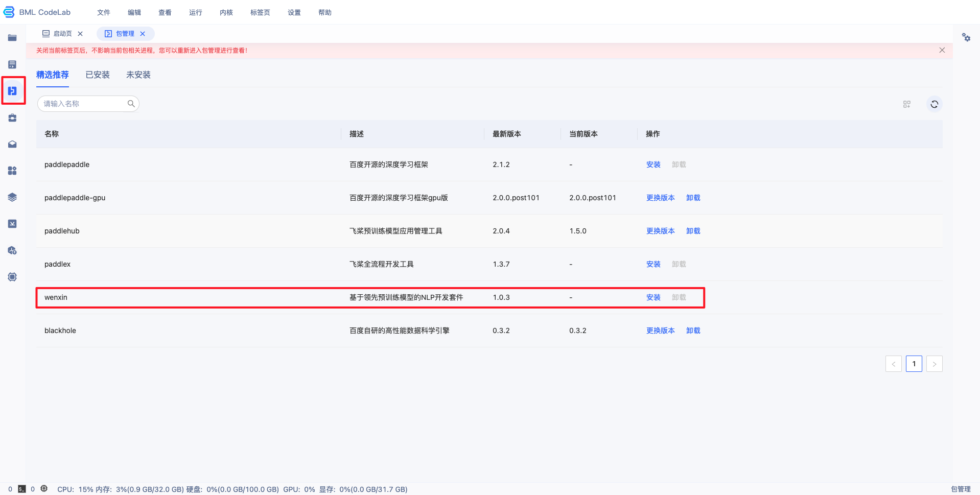
Task: Install the paddlex package
Action: pos(654,264)
